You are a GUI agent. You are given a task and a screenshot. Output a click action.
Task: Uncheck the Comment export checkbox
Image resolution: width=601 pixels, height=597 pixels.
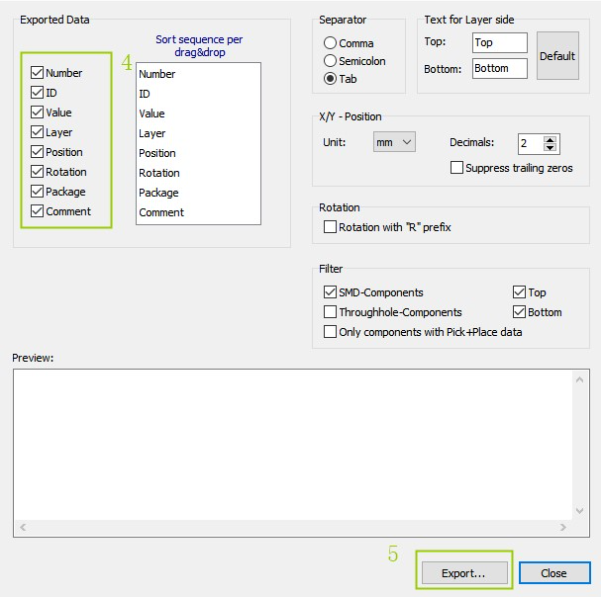pyautogui.click(x=37, y=211)
